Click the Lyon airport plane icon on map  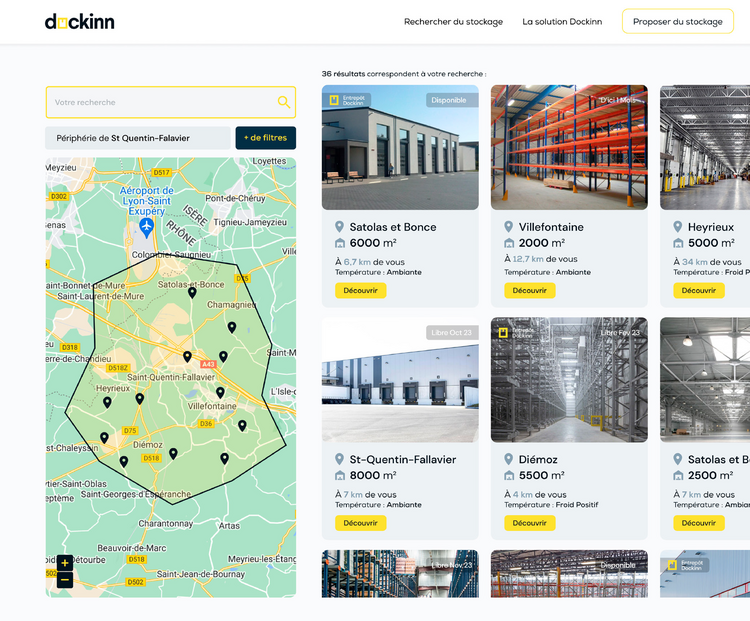pos(146,227)
